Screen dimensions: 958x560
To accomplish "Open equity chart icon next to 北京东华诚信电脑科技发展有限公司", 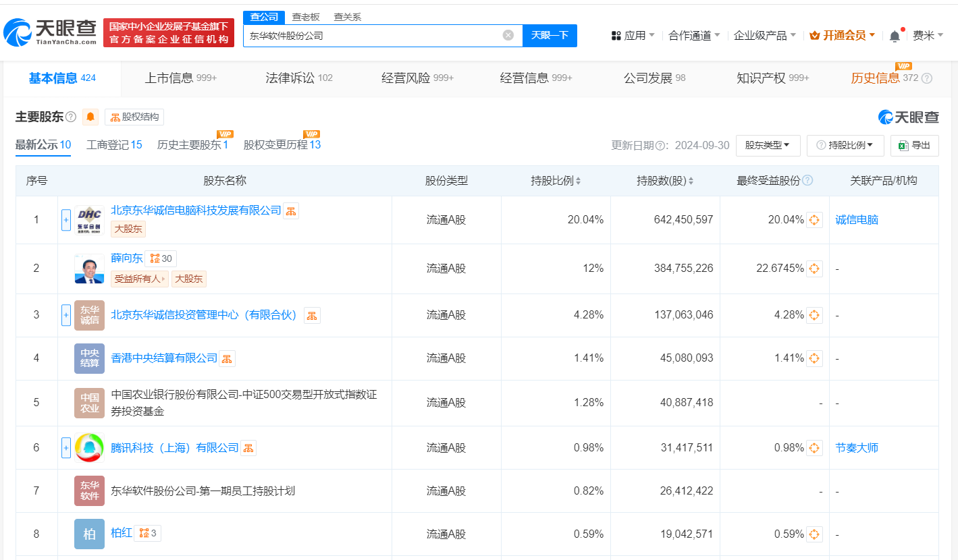I will pos(291,211).
